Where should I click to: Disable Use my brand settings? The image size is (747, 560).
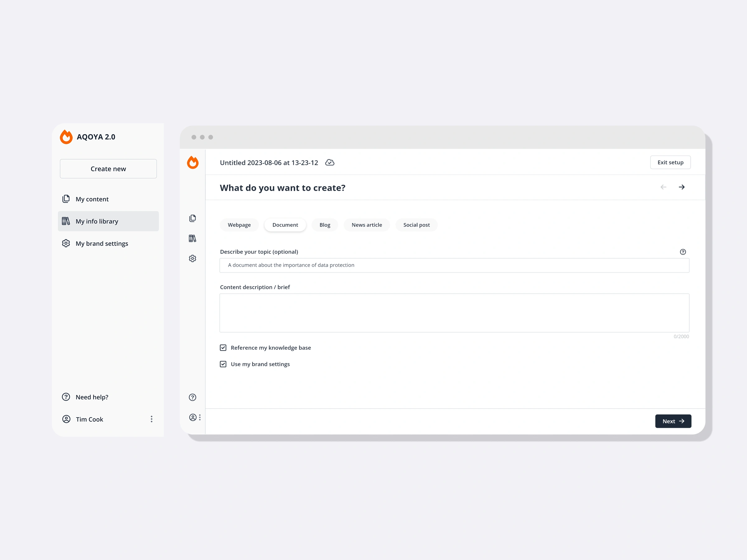coord(223,364)
